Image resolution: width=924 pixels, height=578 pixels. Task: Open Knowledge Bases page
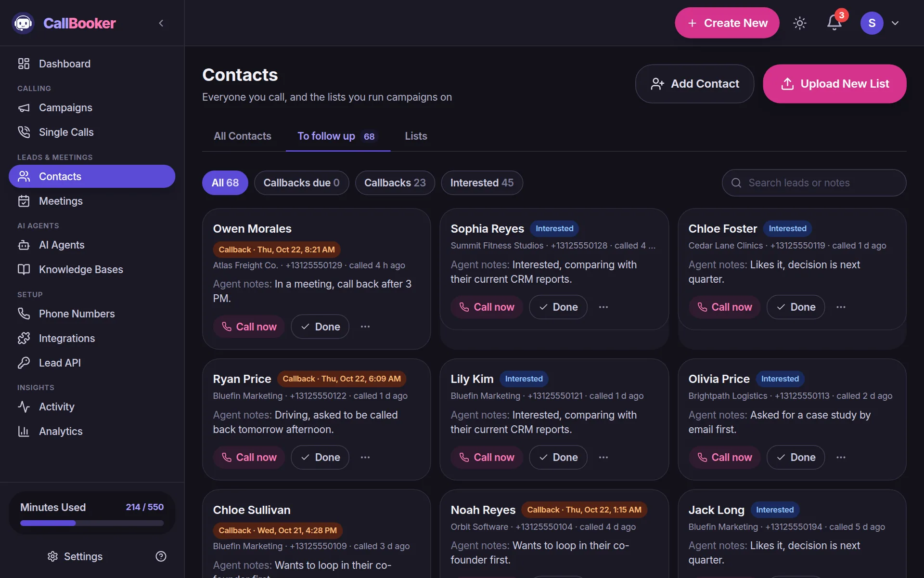[92, 269]
